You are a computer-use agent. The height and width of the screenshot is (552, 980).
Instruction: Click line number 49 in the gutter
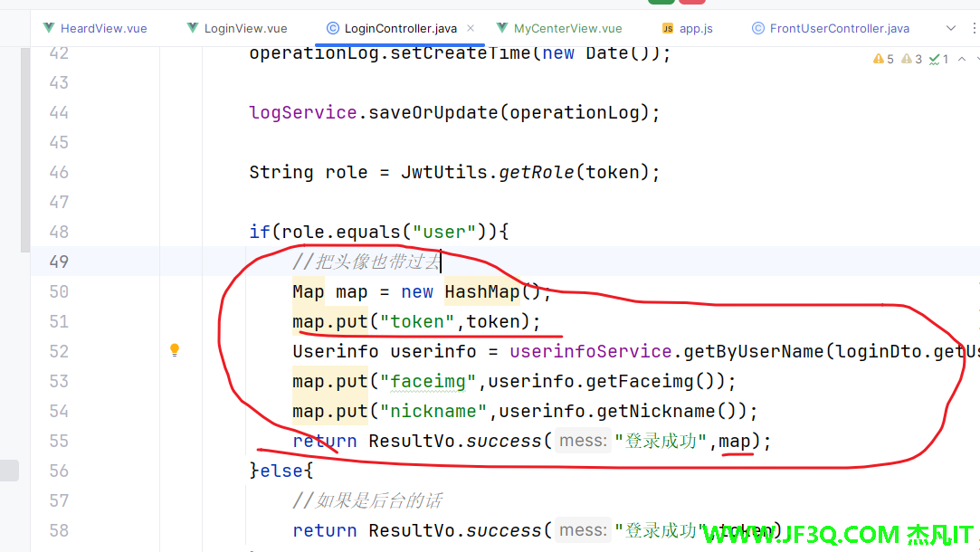pos(59,262)
